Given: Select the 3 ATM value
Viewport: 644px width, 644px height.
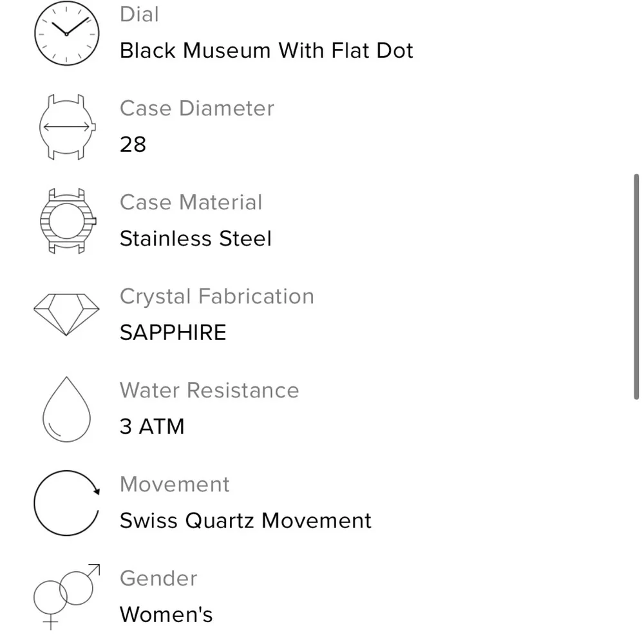Looking at the screenshot, I should tap(152, 426).
